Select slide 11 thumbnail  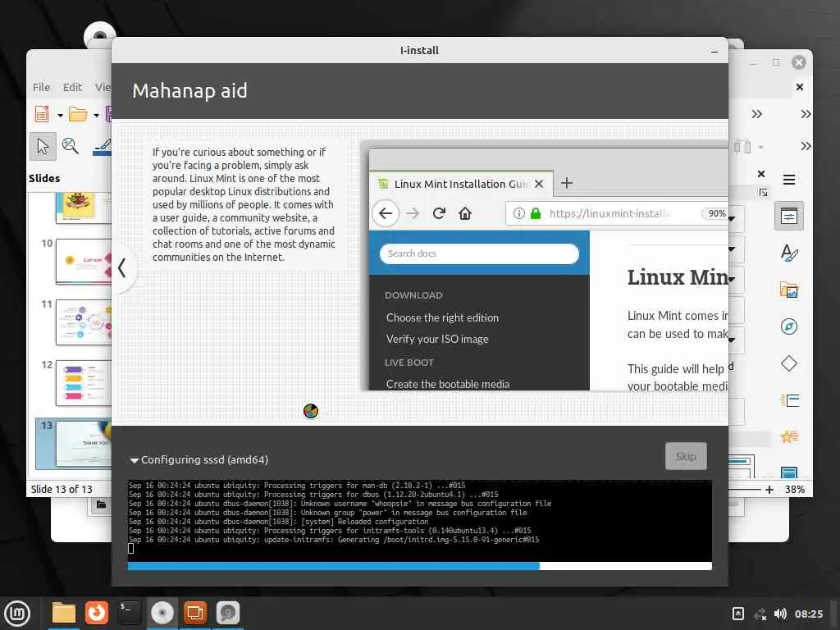pyautogui.click(x=84, y=322)
